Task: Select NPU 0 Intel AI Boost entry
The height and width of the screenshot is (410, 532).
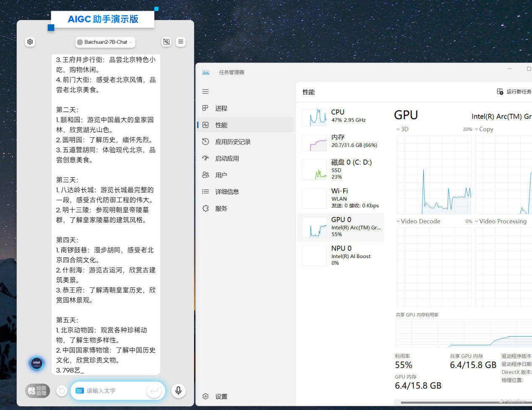Action: coord(341,255)
